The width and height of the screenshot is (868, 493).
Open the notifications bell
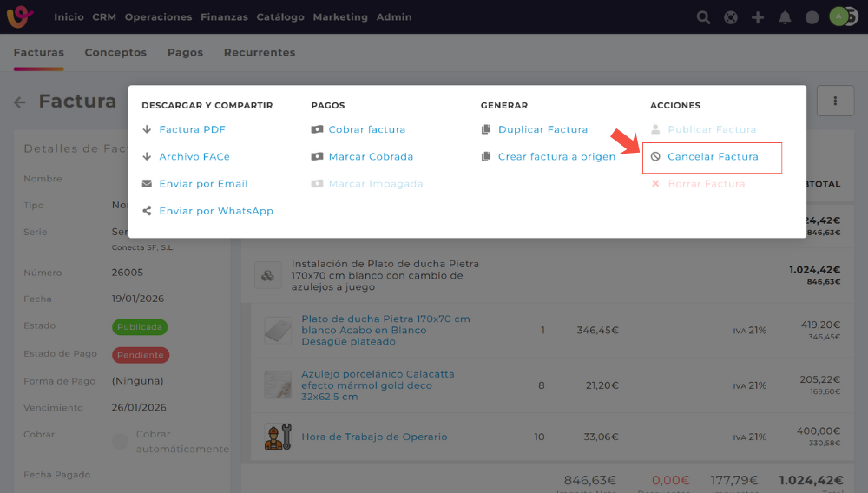tap(785, 17)
